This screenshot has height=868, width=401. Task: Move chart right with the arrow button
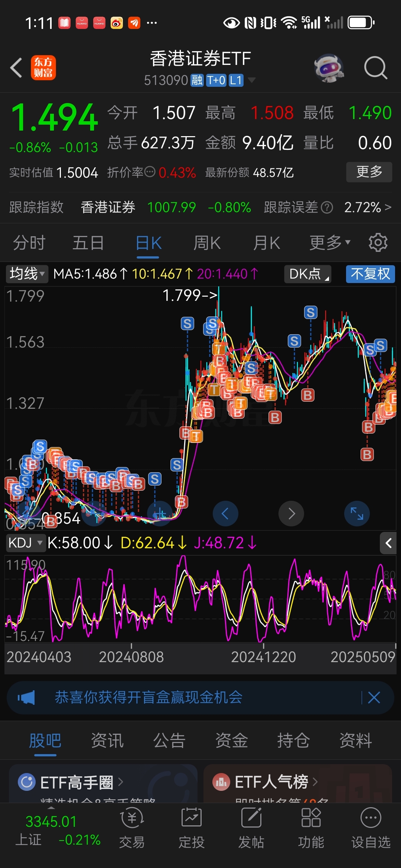[x=291, y=513]
